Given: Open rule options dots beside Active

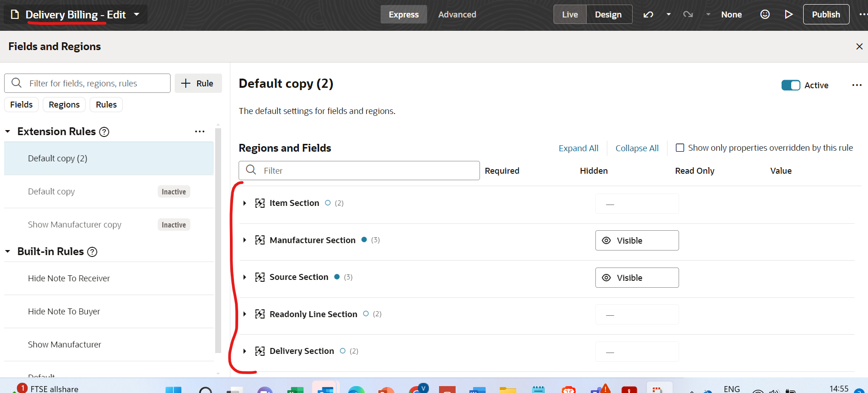Looking at the screenshot, I should click(857, 85).
